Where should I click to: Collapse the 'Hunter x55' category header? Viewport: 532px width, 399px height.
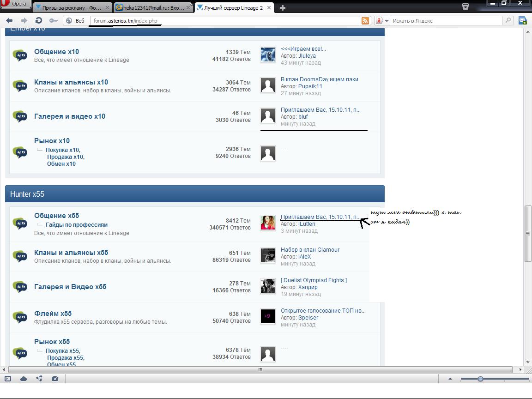click(x=195, y=194)
